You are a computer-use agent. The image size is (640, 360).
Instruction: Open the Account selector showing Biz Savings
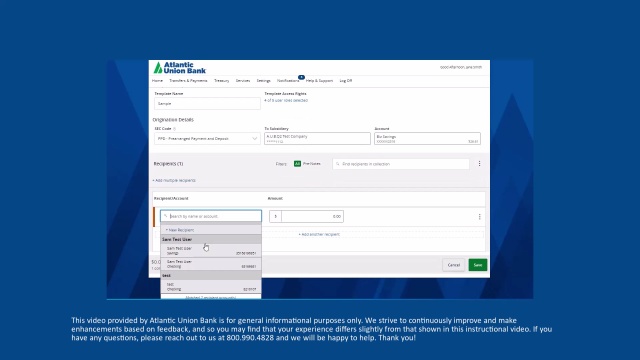[x=427, y=139]
